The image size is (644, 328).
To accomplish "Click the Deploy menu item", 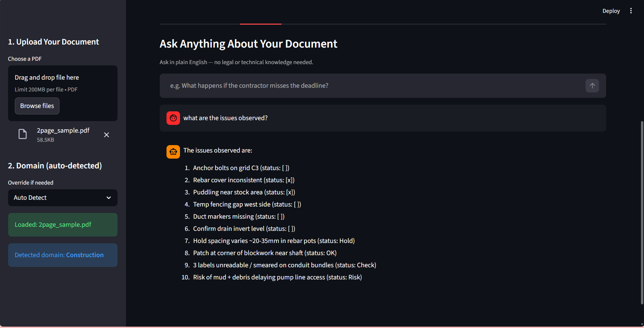I will [611, 10].
